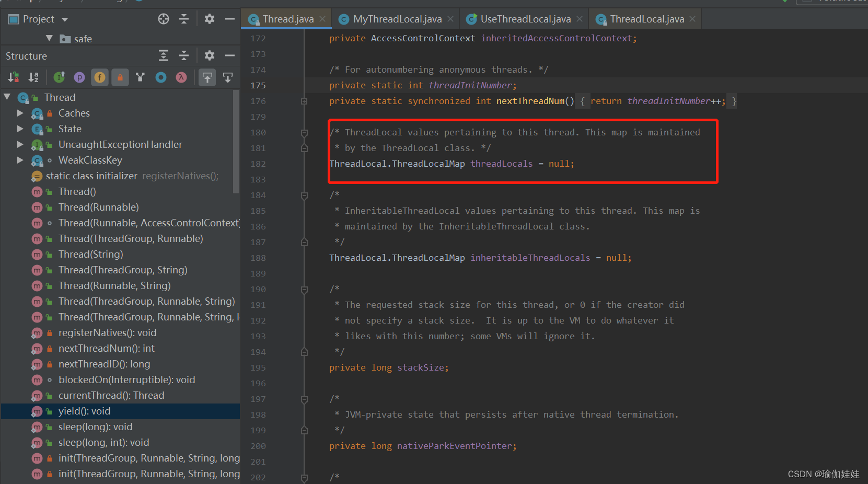Expand the Caches tree node
The height and width of the screenshot is (484, 868).
coord(20,113)
